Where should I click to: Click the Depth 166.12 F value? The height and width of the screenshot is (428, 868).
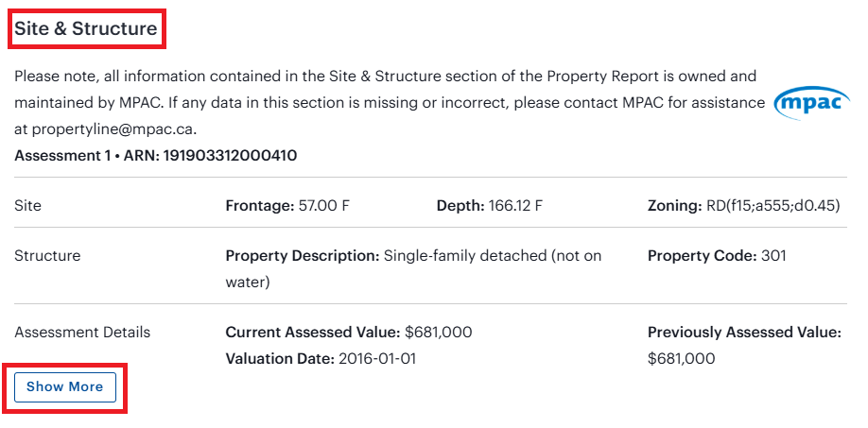[x=515, y=205]
